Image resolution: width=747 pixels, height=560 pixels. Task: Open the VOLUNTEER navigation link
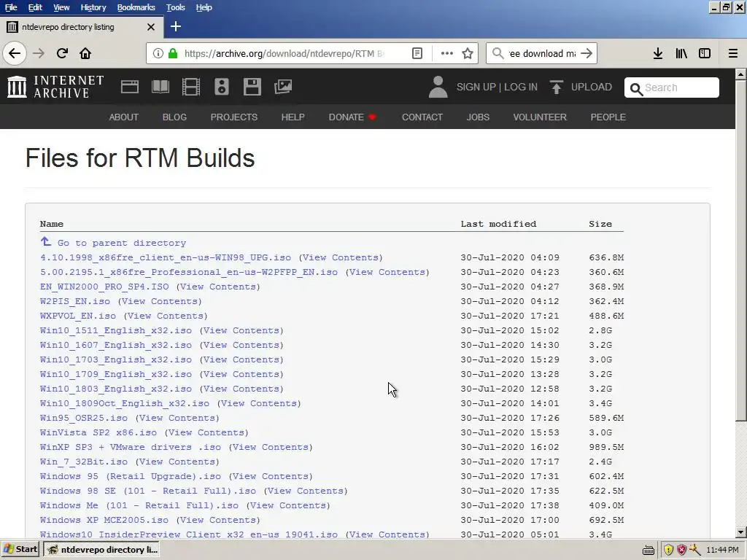point(540,117)
